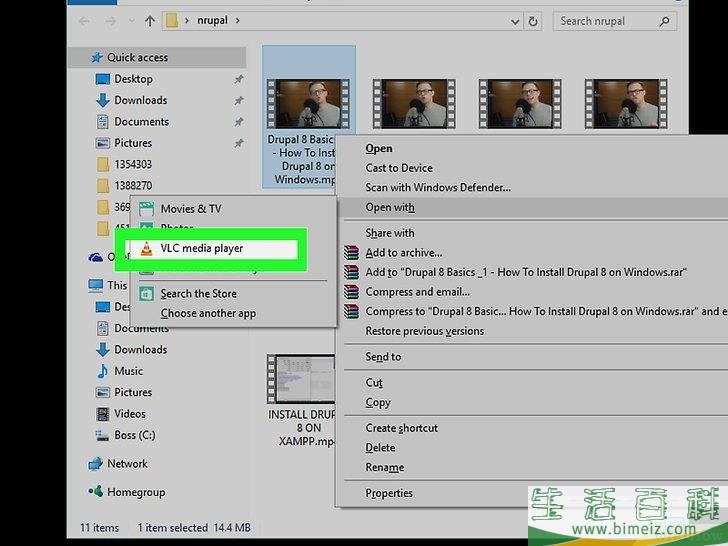Click Add to archive entry
Viewport: 728px width, 546px height.
(403, 253)
